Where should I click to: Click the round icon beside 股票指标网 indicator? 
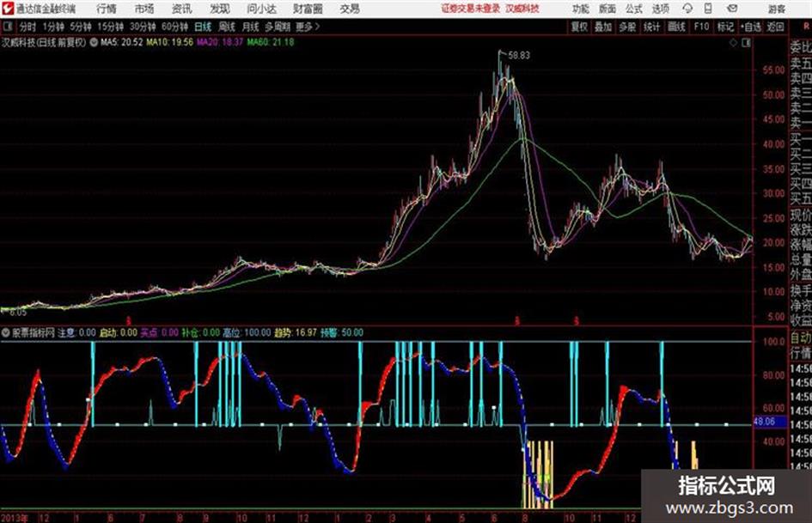(6, 333)
